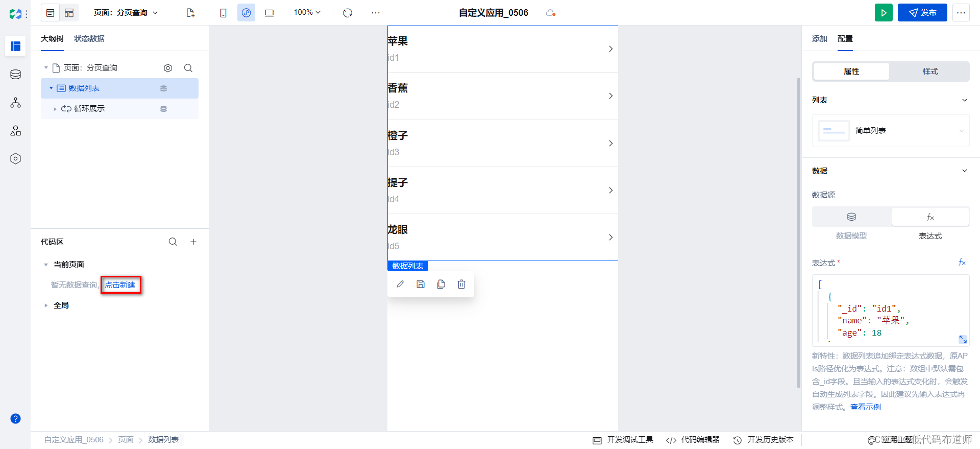
Task: Open the more menu beside 发布
Action: (961, 13)
